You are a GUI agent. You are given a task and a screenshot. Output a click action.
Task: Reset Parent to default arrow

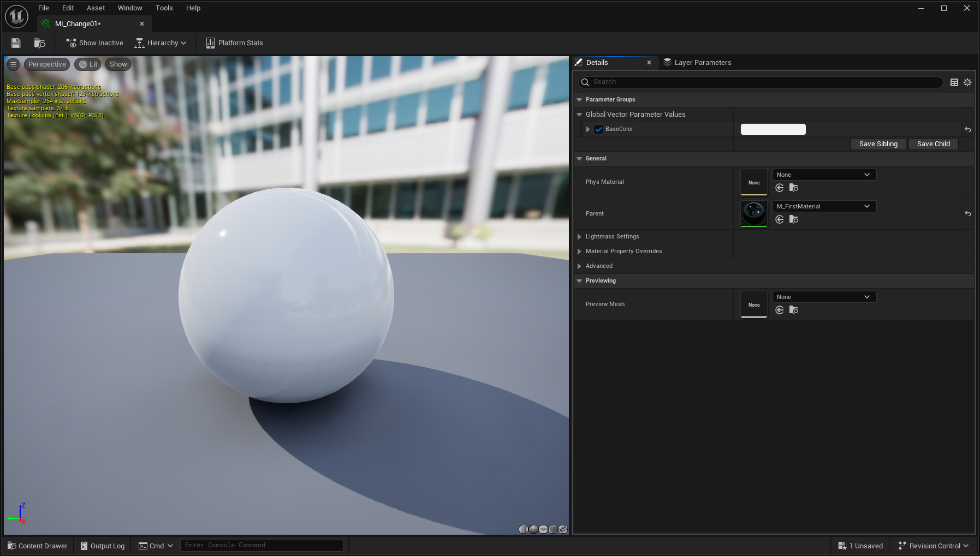point(968,213)
